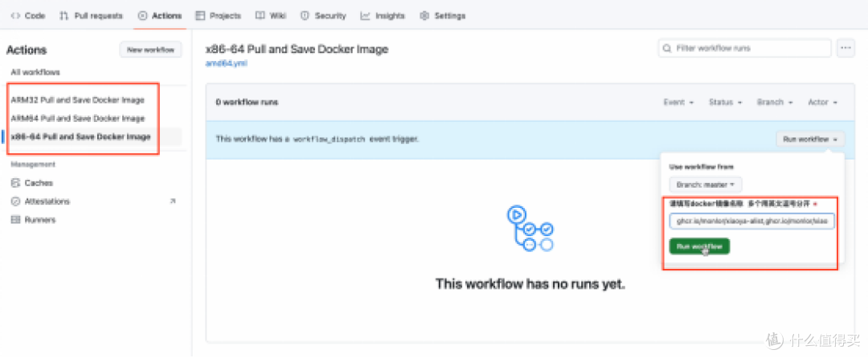Click the Pull requests merge icon

pos(63,16)
